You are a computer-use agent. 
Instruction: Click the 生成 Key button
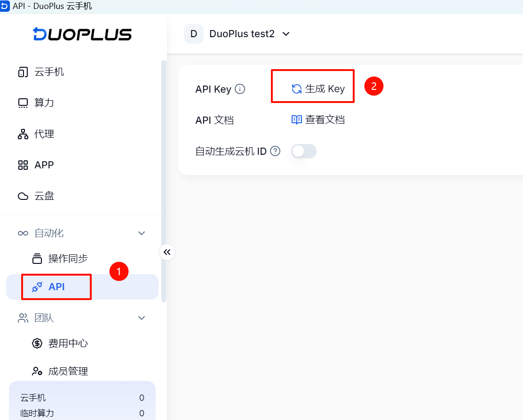coord(318,89)
